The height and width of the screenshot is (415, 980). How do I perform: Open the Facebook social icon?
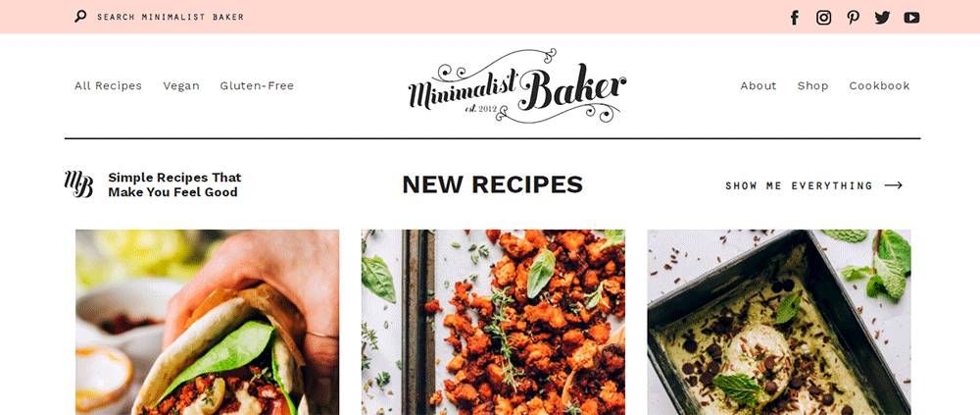click(x=795, y=18)
